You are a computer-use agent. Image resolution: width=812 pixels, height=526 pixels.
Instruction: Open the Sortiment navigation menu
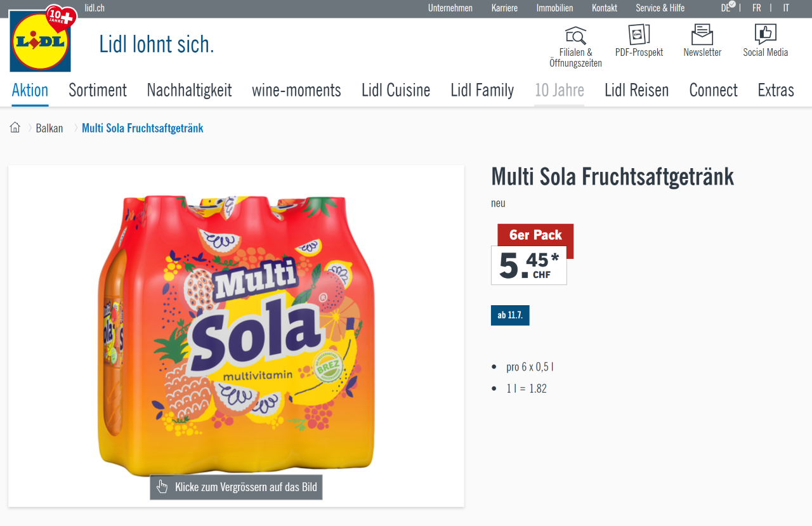pos(98,90)
